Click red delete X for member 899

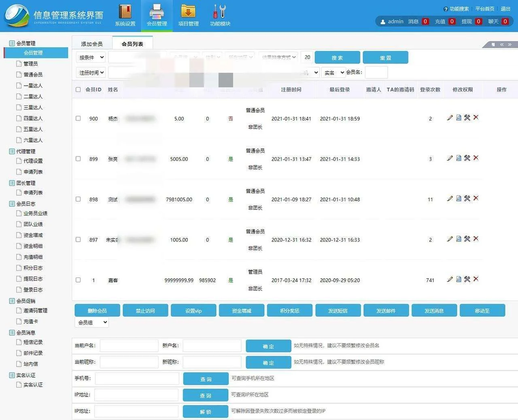[476, 158]
